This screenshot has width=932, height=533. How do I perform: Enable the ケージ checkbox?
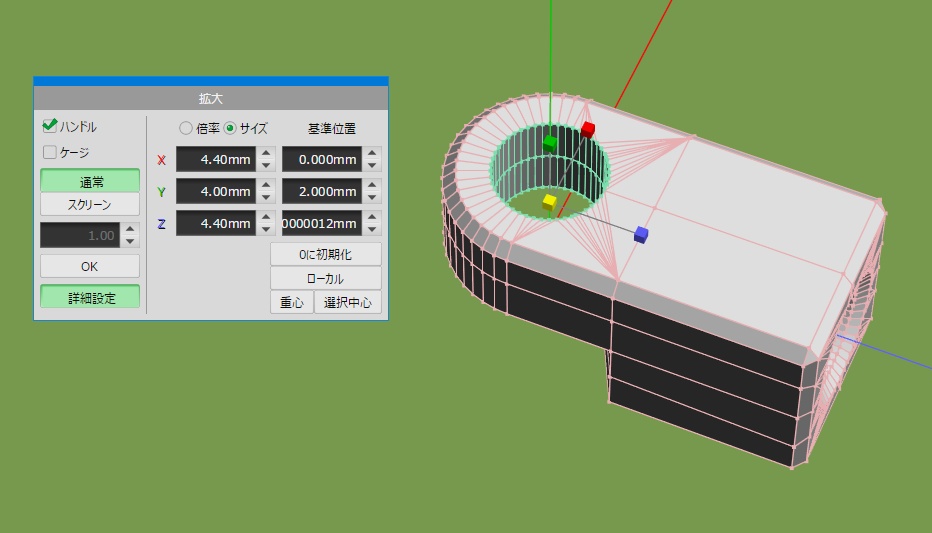coord(50,152)
